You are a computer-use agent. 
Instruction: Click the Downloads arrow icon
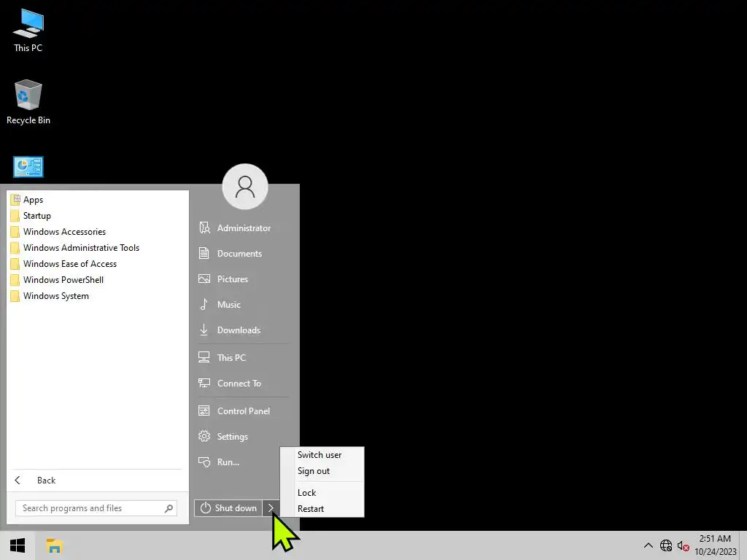204,330
